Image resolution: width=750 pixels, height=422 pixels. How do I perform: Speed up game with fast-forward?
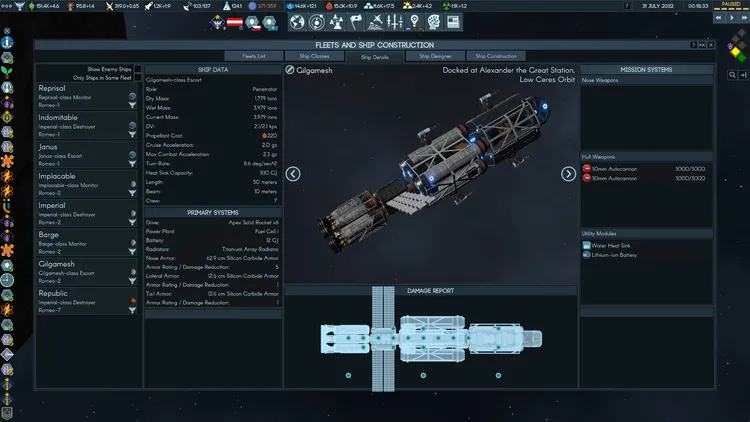coord(744,17)
